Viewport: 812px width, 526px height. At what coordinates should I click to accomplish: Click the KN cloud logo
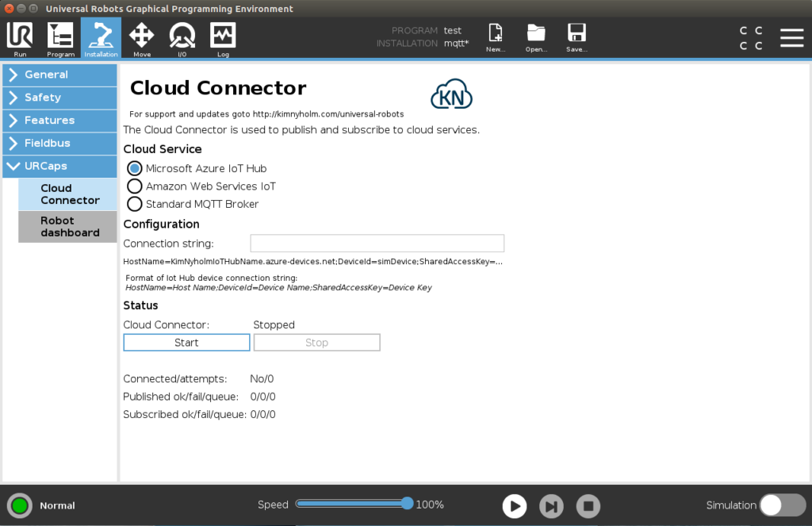pyautogui.click(x=451, y=94)
